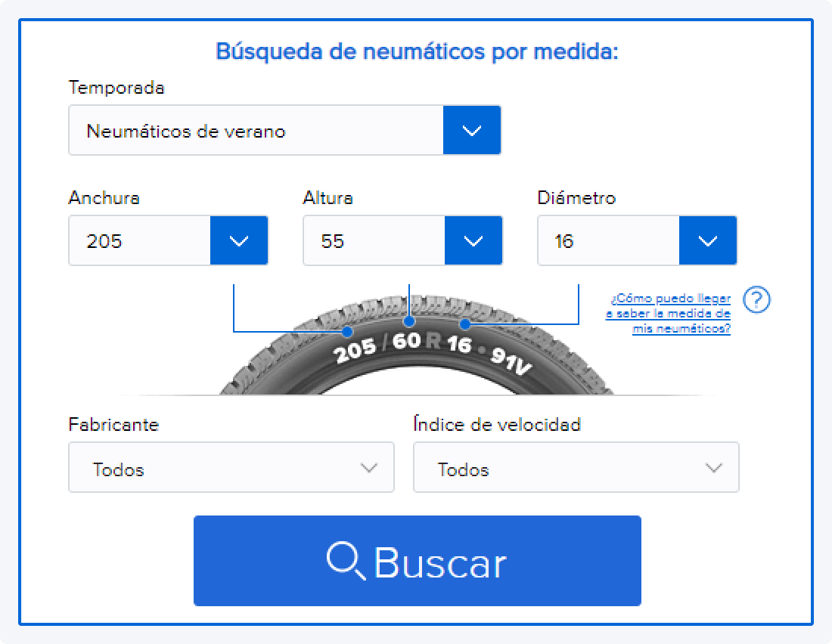This screenshot has width=832, height=644.
Task: Click the magnifying glass icon in Buscar
Action: pos(345,561)
